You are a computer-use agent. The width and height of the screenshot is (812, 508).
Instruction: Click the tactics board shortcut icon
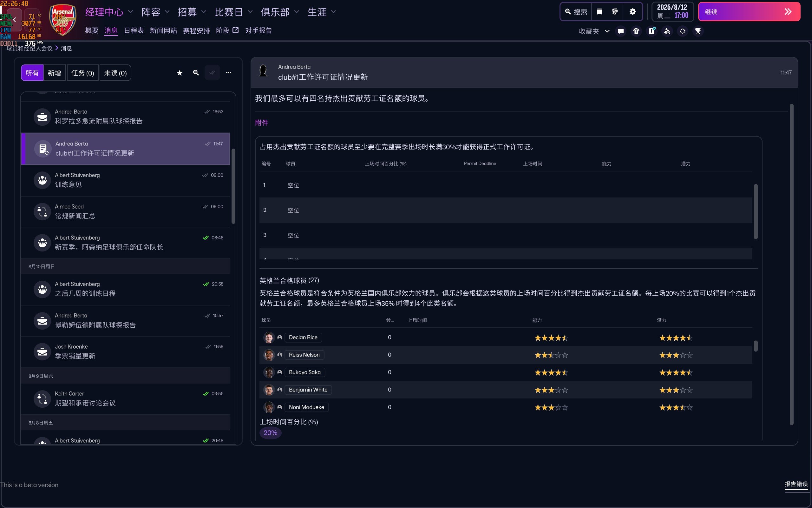[652, 31]
